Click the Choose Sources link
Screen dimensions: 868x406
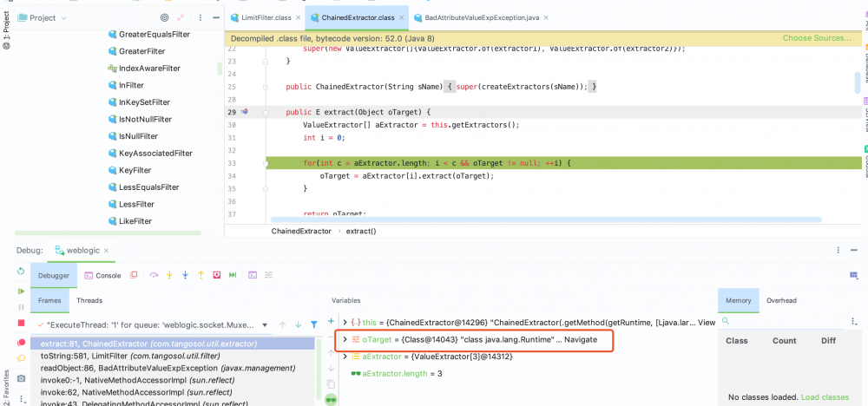tap(817, 38)
